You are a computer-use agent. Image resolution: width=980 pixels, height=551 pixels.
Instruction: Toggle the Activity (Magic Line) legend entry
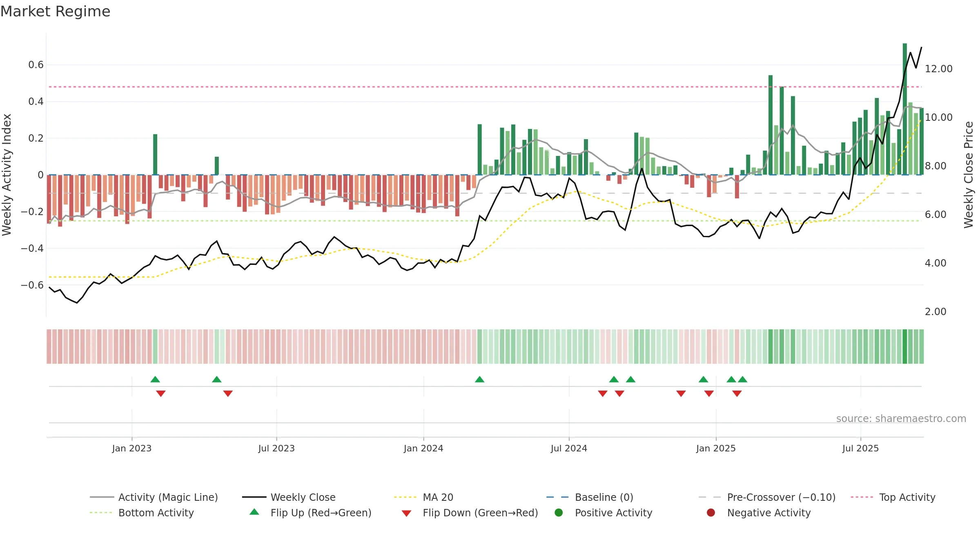click(154, 497)
